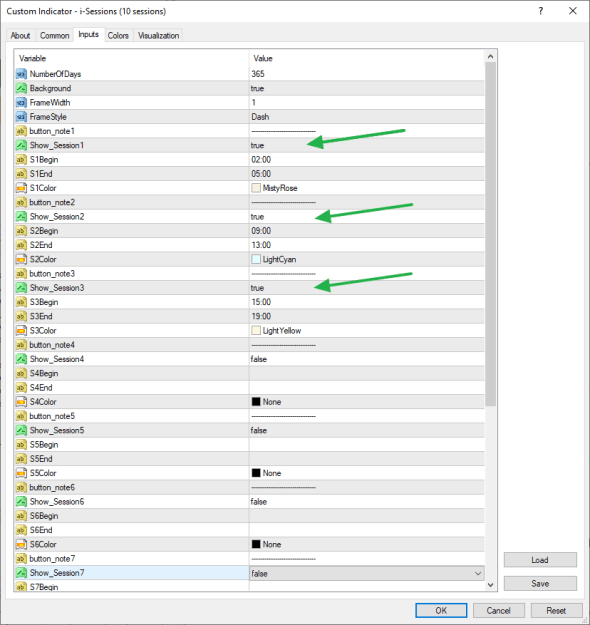Screen dimensions: 590x625
Task: Toggle Show_Session6 false value
Action: coord(366,501)
